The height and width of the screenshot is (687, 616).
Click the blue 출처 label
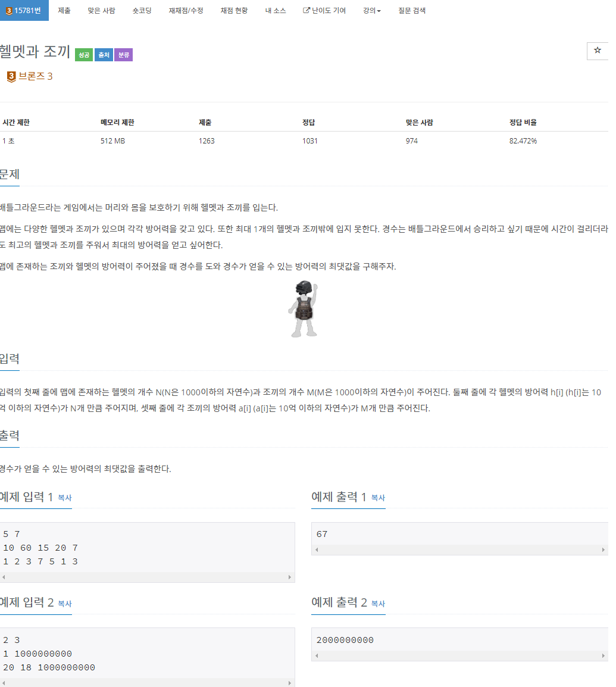(104, 55)
